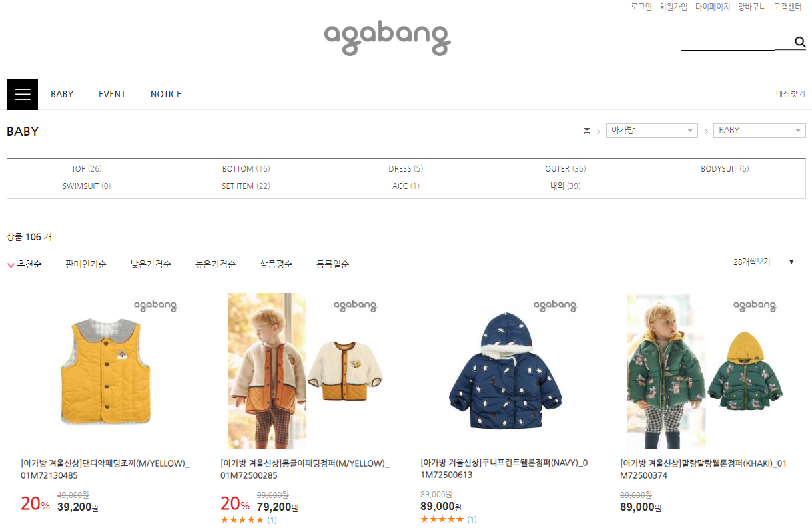Click the star rating under 쿠니프린트웰론점퍼
Viewport: 812px width, 532px height.
coord(442,519)
